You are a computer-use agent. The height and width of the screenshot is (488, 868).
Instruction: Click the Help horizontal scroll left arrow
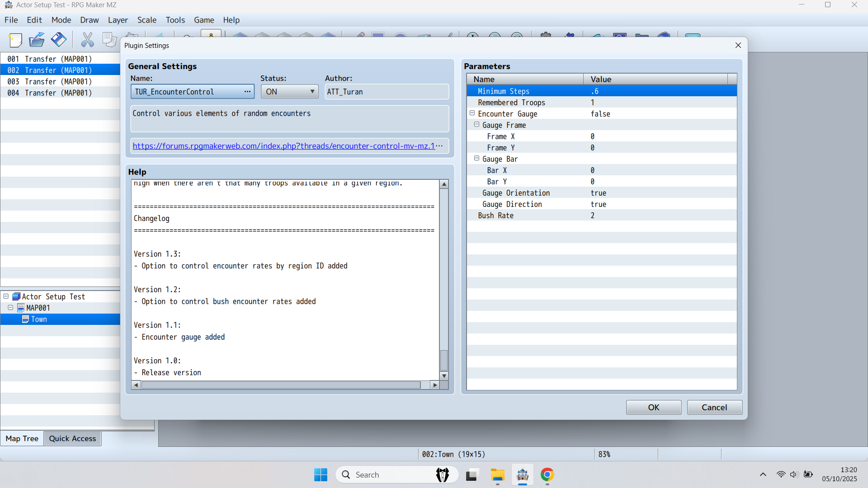[136, 385]
